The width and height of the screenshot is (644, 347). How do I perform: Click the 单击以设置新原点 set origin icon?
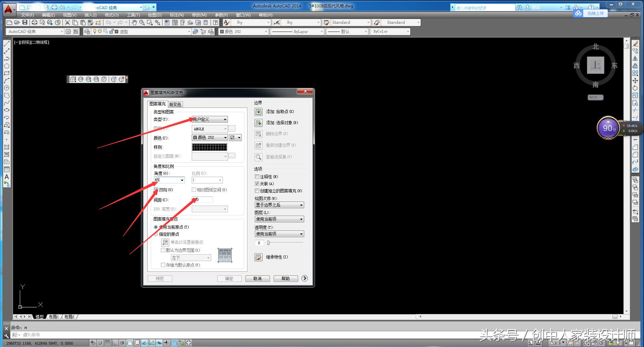[165, 242]
